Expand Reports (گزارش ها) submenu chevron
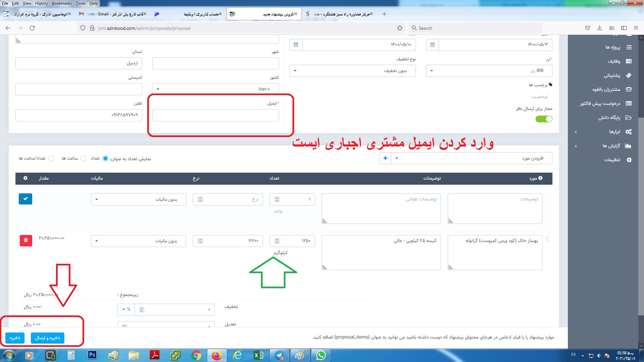Viewport: 644px width, 362px height. pyautogui.click(x=576, y=146)
